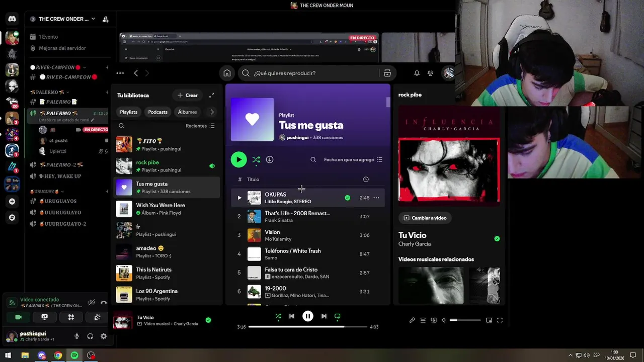Open Fecha en que se agregó sort
Screen dimensions: 644x362
[x=353, y=159]
